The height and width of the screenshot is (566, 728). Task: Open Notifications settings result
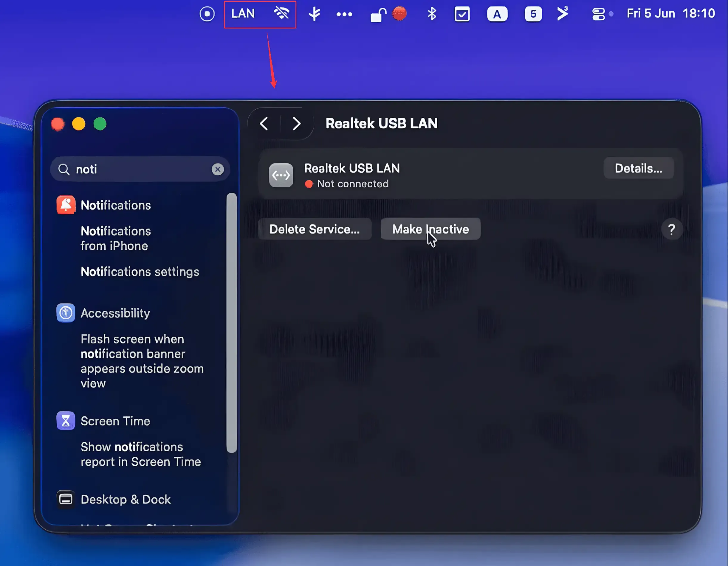pyautogui.click(x=140, y=272)
